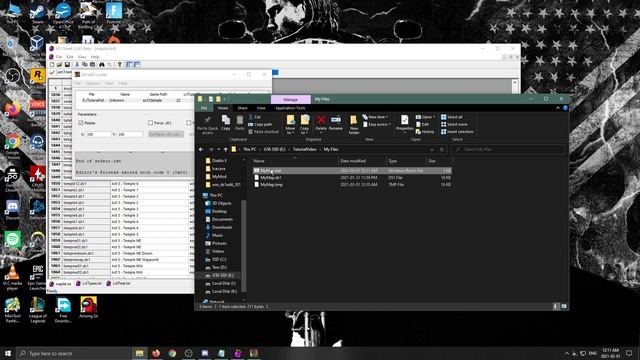
Task: Open Spotify from the desktop icons
Action: pos(13,240)
